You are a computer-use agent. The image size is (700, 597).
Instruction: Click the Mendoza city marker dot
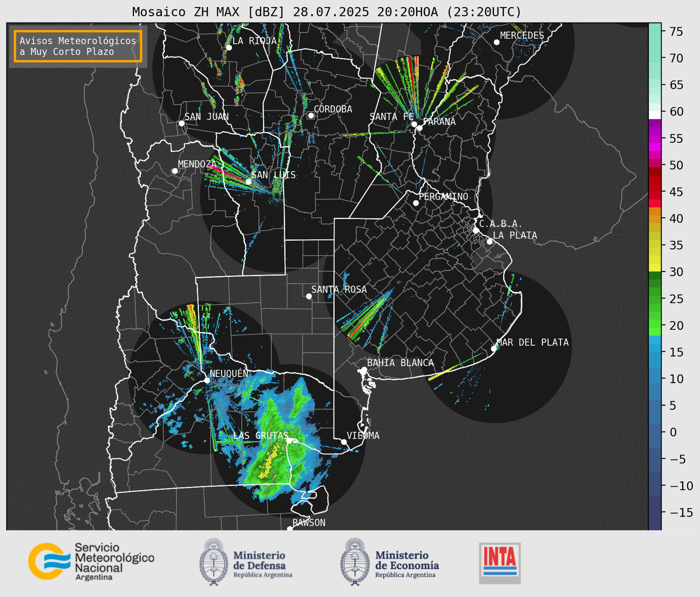pyautogui.click(x=175, y=171)
